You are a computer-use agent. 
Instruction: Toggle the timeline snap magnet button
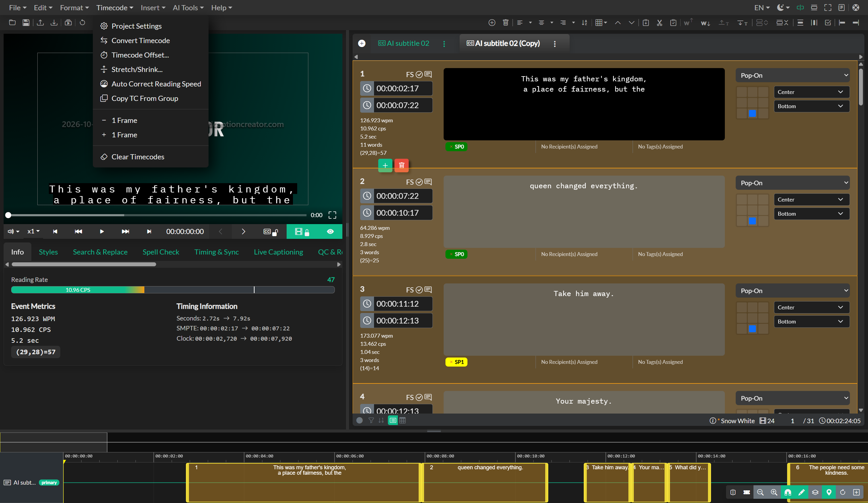(788, 492)
